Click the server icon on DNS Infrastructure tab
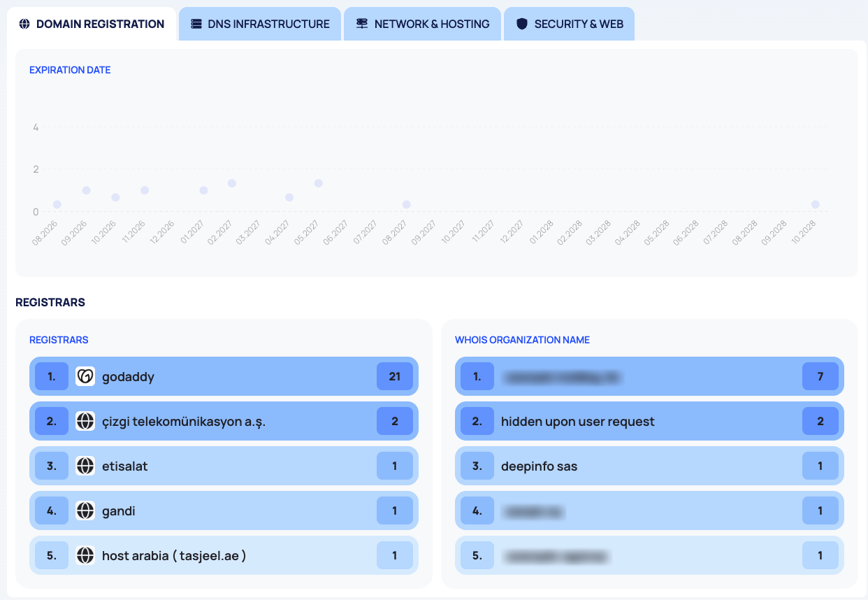Viewport: 868px width, 600px height. coord(196,24)
